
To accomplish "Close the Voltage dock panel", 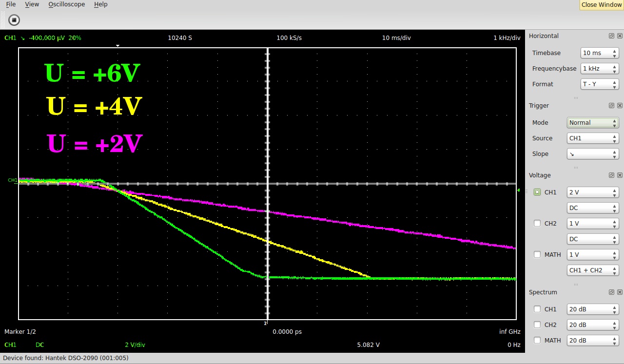I will [620, 175].
